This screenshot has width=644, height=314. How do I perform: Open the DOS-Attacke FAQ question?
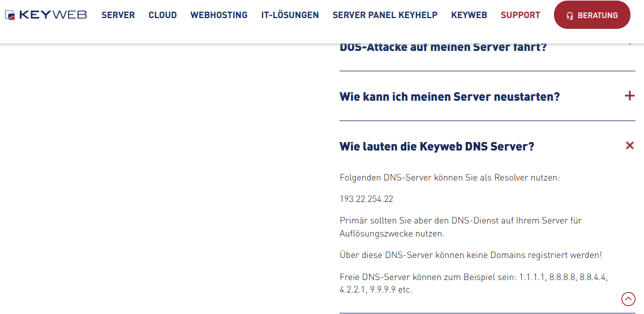click(443, 48)
